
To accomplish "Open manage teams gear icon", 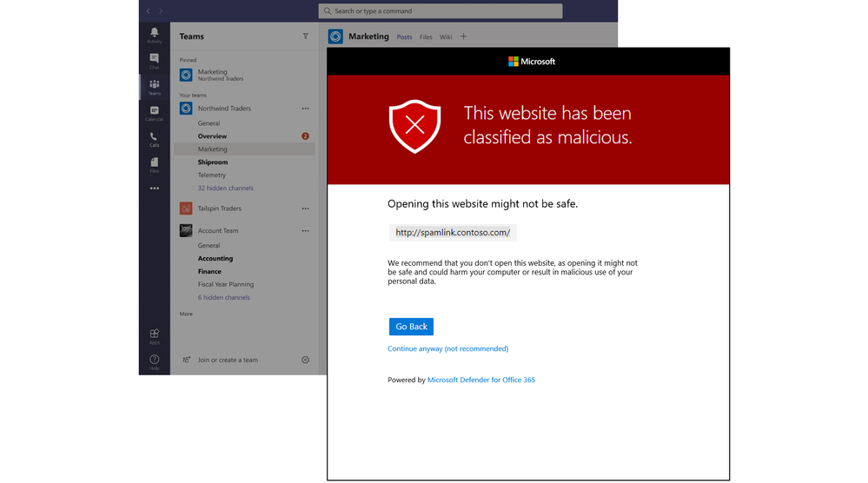I will tap(305, 360).
